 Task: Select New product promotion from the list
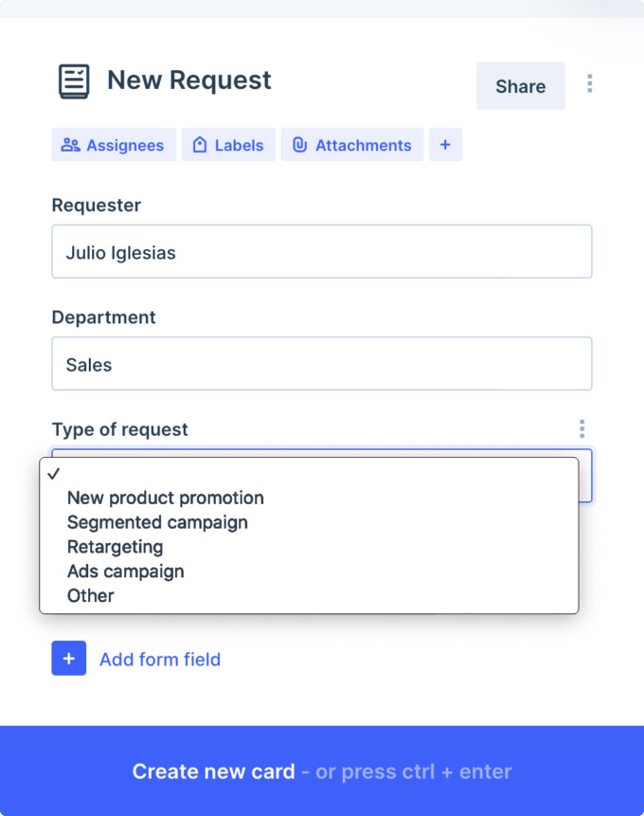click(165, 498)
